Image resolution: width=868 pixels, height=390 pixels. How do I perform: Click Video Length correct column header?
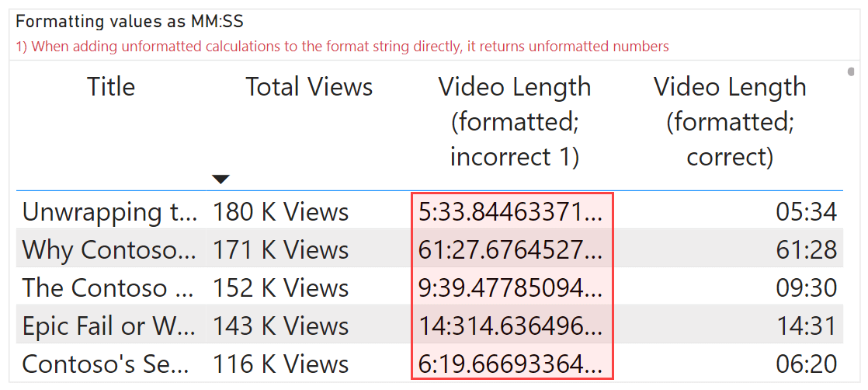click(729, 121)
